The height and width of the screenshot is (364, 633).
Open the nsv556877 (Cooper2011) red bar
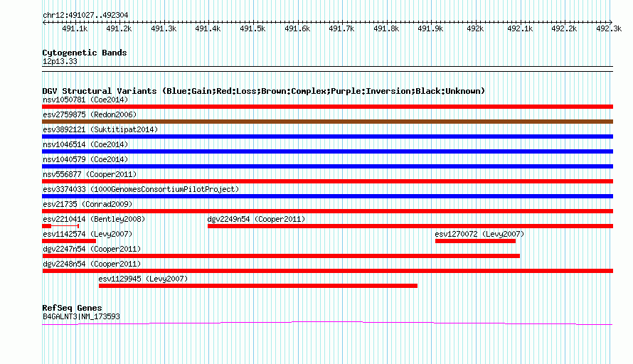point(327,181)
